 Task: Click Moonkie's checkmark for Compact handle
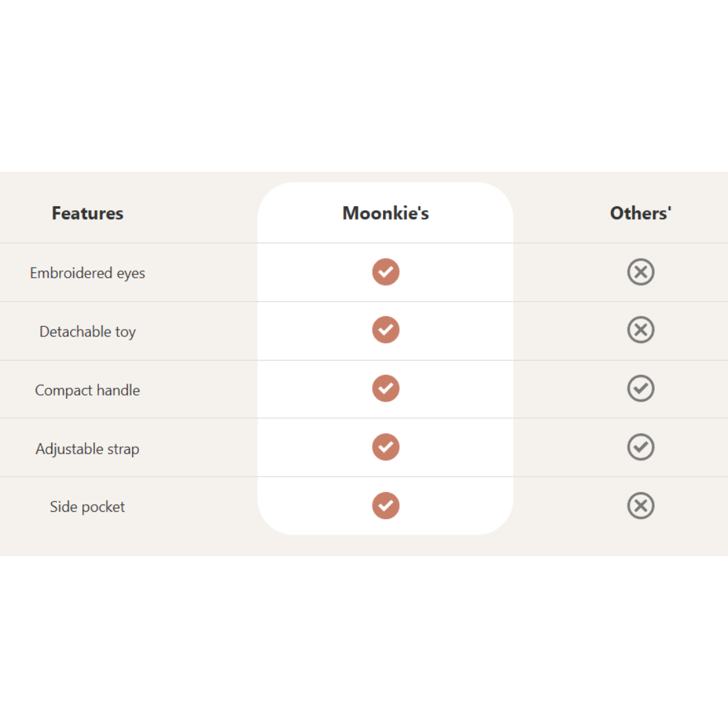386,388
